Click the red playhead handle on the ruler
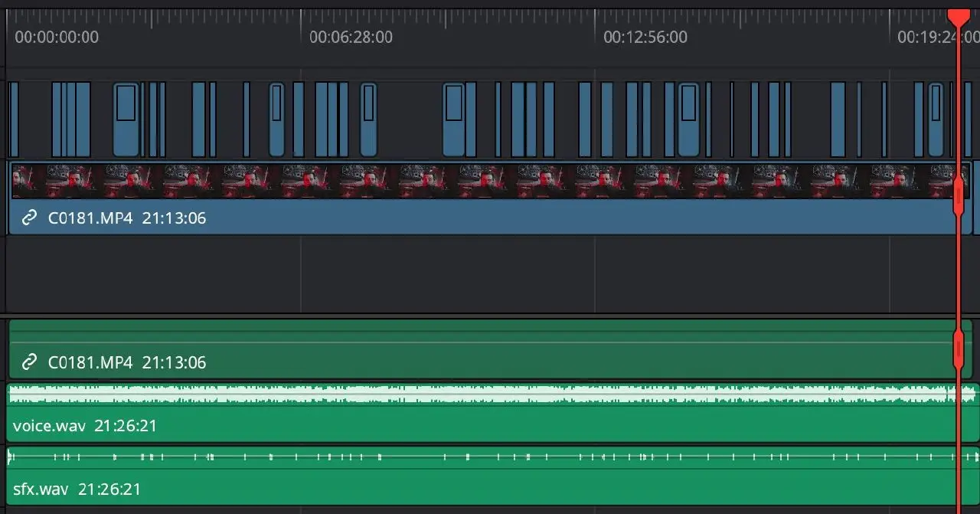This screenshot has width=980, height=514. (x=958, y=17)
